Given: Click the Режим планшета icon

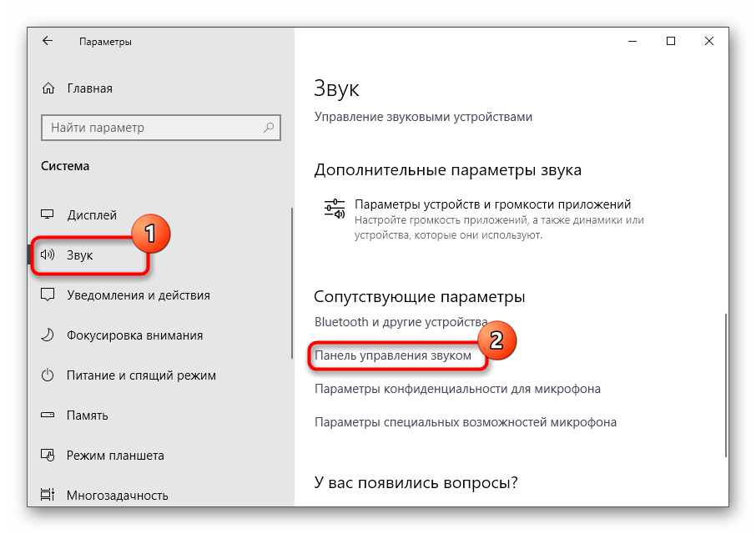Looking at the screenshot, I should click(48, 455).
